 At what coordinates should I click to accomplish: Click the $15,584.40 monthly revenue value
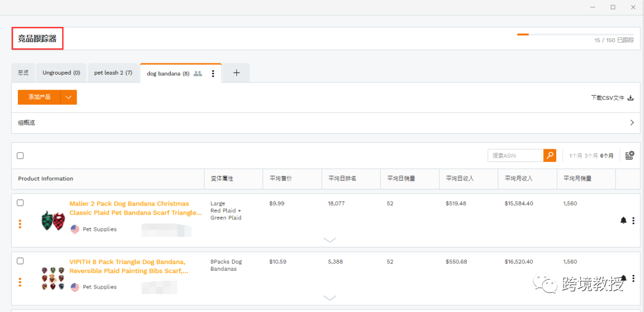tap(519, 203)
